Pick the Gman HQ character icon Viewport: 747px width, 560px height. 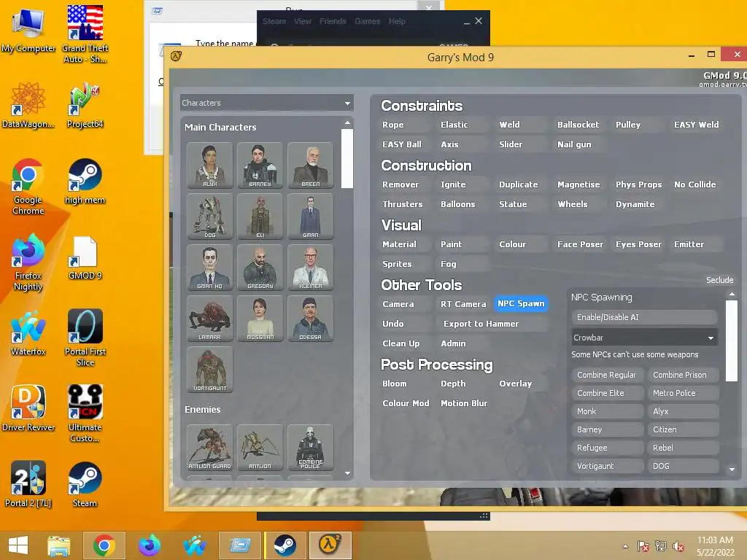pyautogui.click(x=209, y=267)
